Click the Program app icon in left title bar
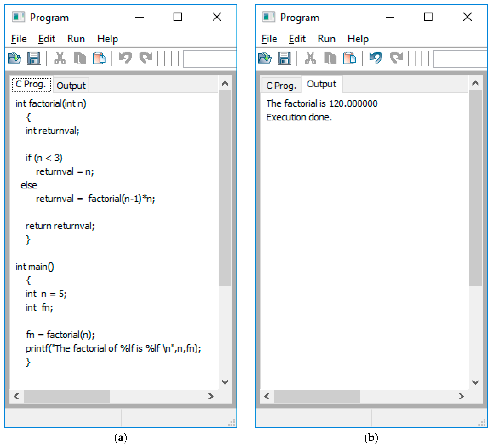 click(19, 17)
